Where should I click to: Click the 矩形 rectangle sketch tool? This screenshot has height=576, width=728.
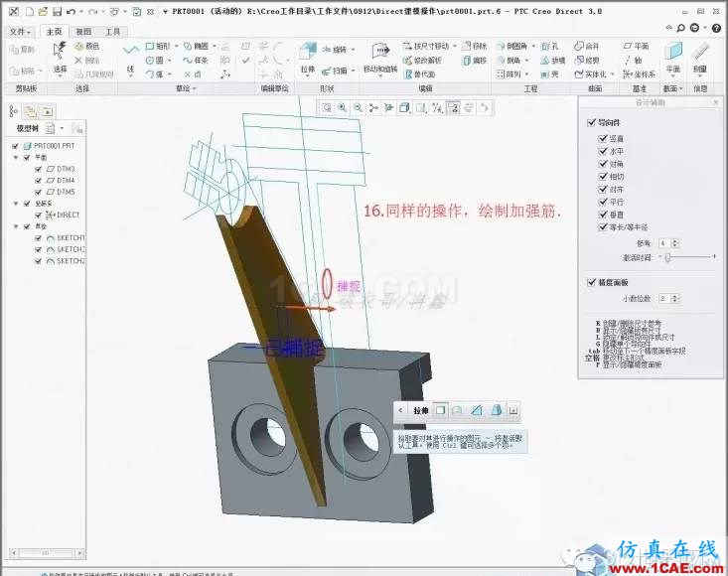coord(158,46)
